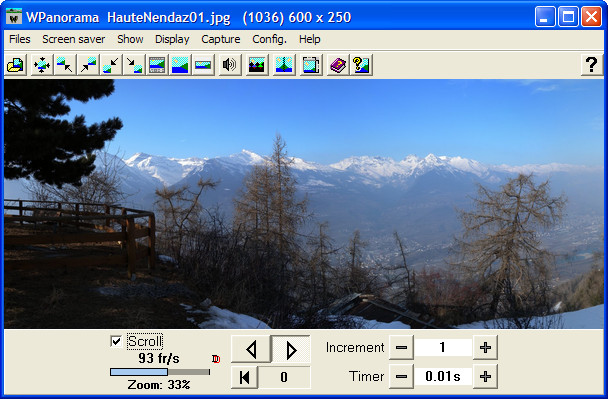Viewport: 608px width, 399px height.
Task: Click the small wide picture icon
Action: coord(203,65)
